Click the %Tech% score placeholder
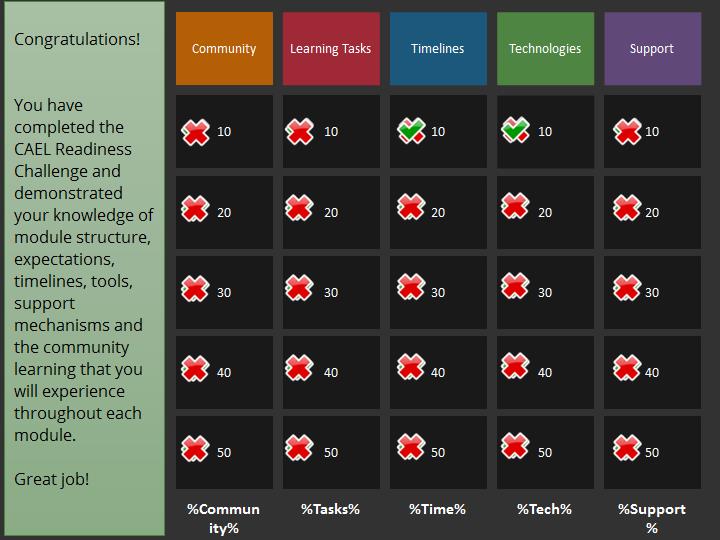This screenshot has width=720, height=540. [545, 509]
